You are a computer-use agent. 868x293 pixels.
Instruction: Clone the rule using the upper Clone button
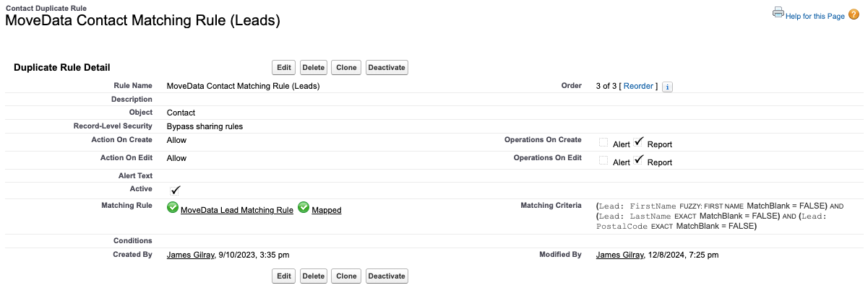click(346, 67)
